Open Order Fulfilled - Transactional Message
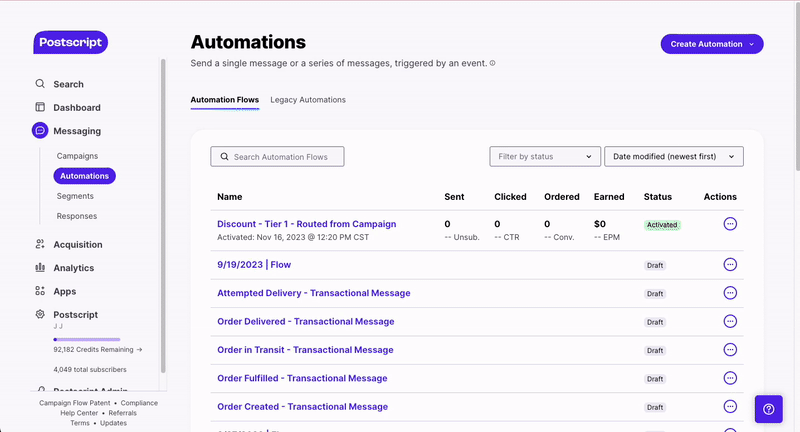The image size is (800, 432). point(302,378)
